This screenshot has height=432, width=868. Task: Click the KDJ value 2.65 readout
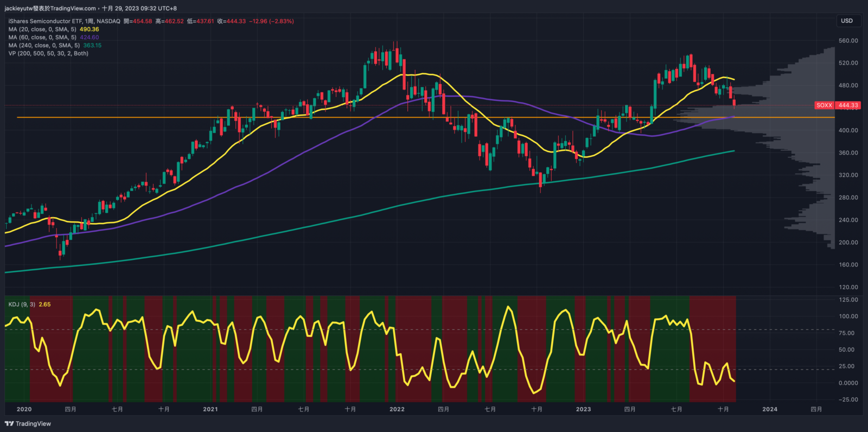coord(44,304)
